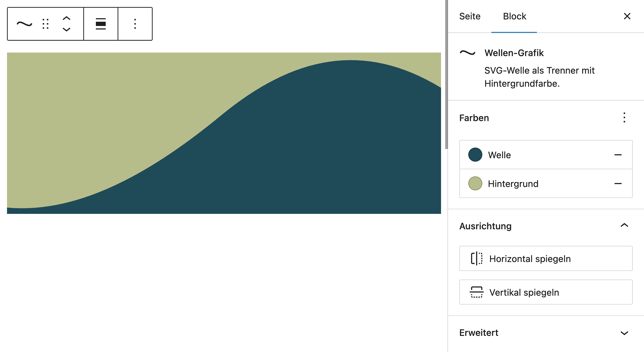The width and height of the screenshot is (644, 352).
Task: Close the settings sidebar
Action: click(x=627, y=16)
